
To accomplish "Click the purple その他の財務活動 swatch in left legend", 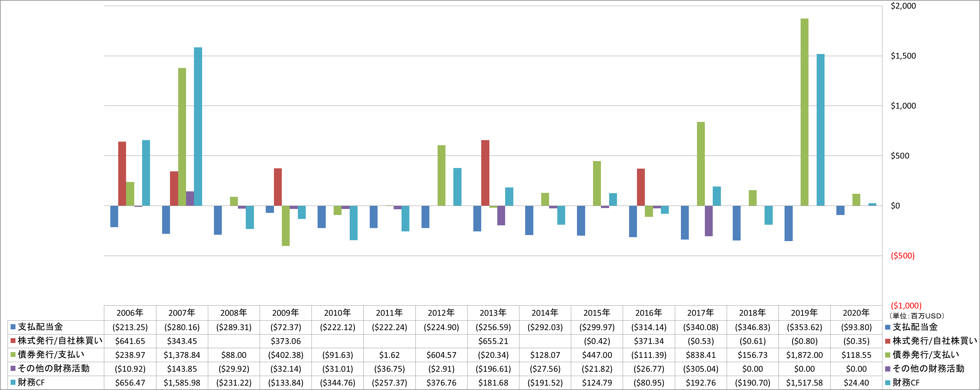I will tap(13, 368).
